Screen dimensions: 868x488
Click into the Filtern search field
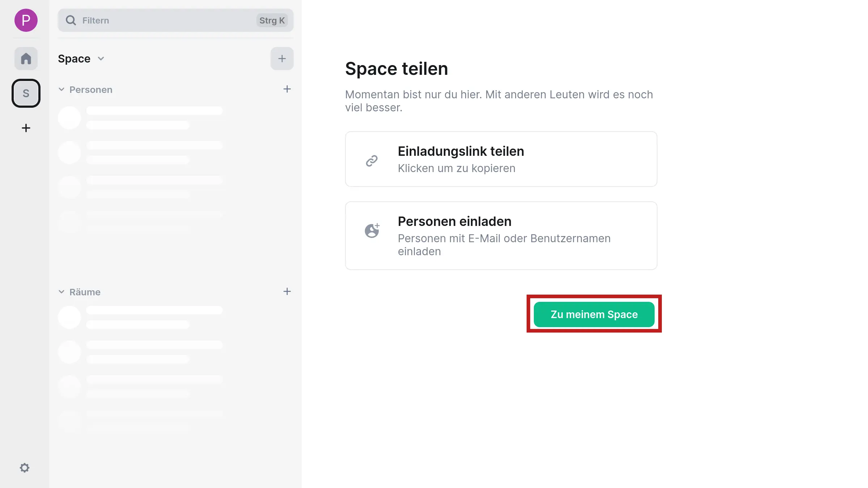click(145, 20)
